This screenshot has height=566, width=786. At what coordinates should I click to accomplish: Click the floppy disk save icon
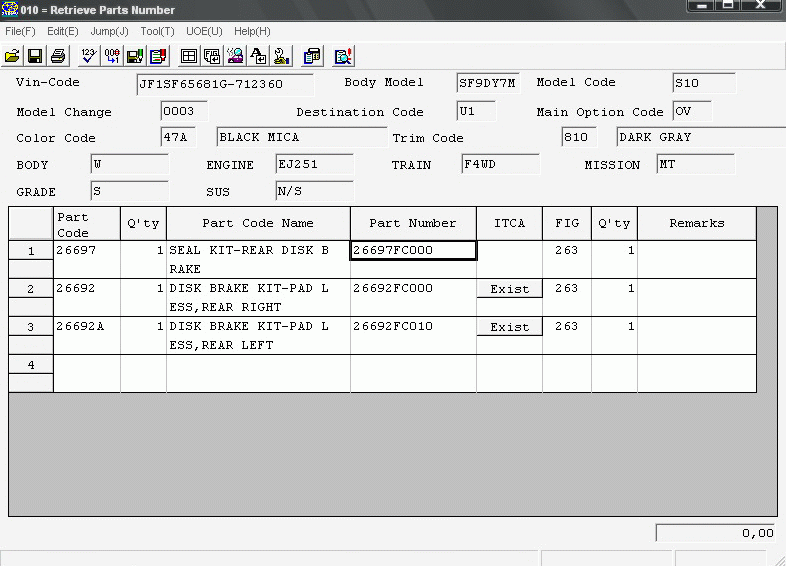[35, 56]
